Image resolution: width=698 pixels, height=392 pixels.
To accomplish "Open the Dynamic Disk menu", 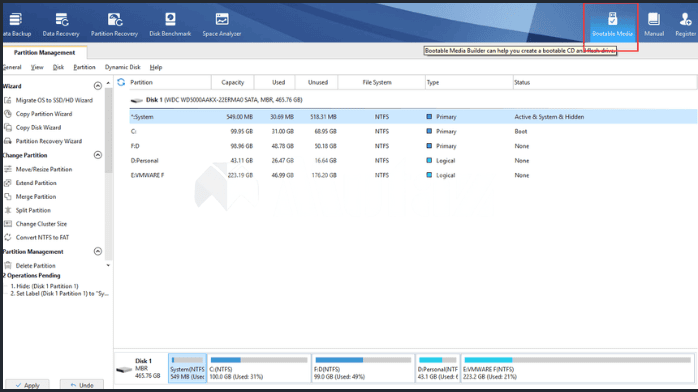I will click(x=122, y=67).
